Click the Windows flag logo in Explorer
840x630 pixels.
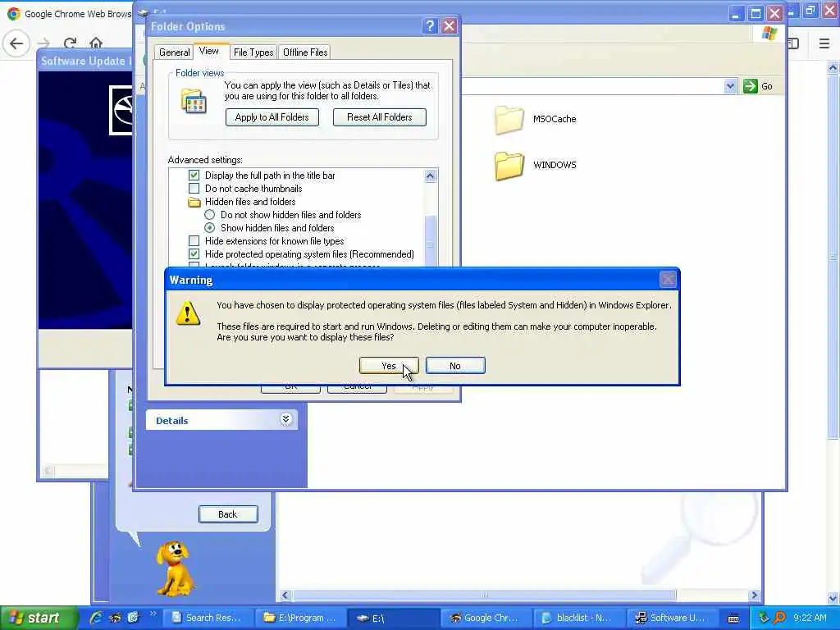tap(769, 33)
